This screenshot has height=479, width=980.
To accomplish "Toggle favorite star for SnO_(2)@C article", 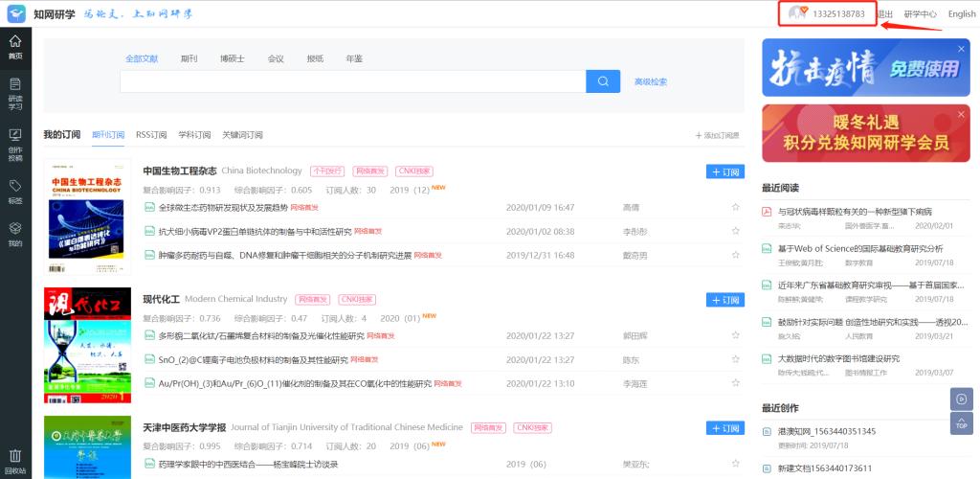I will [735, 360].
